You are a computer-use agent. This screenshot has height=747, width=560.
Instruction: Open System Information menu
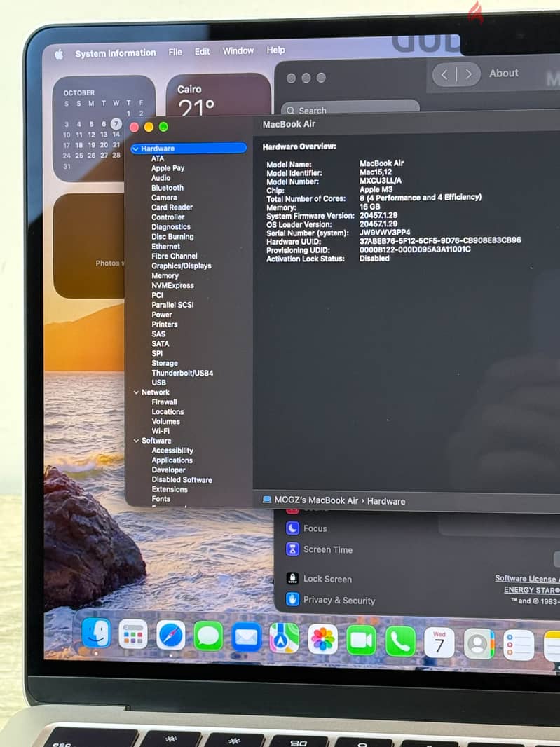coord(116,53)
